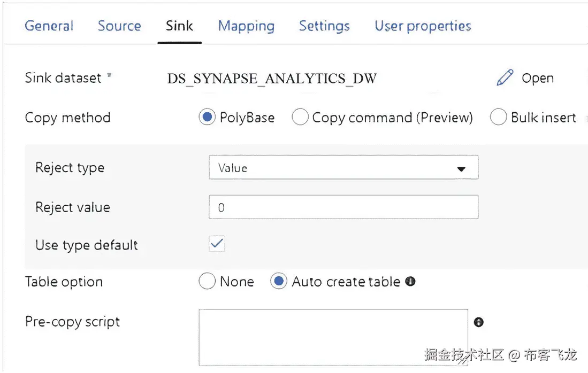Screen dimensions: 588x373
Task: Click the Reject value input field
Action: (342, 207)
